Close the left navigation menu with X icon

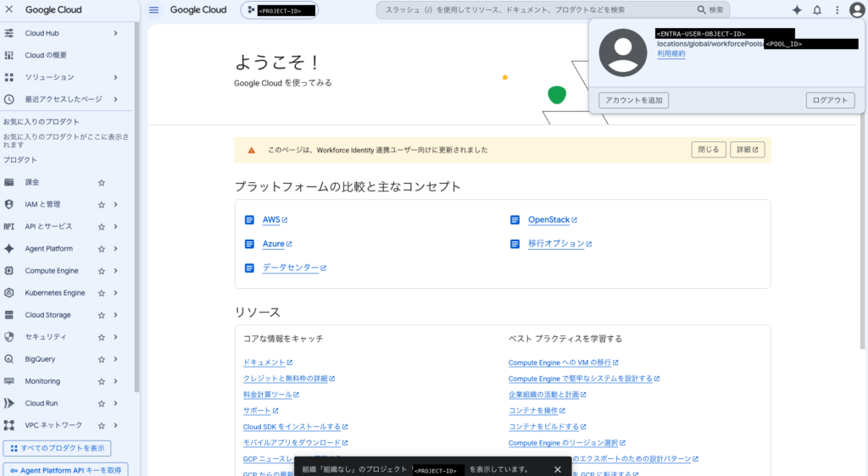(9, 9)
